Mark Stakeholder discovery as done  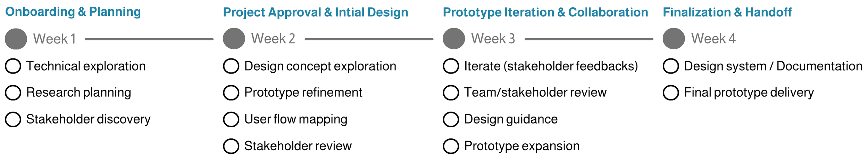pos(13,119)
